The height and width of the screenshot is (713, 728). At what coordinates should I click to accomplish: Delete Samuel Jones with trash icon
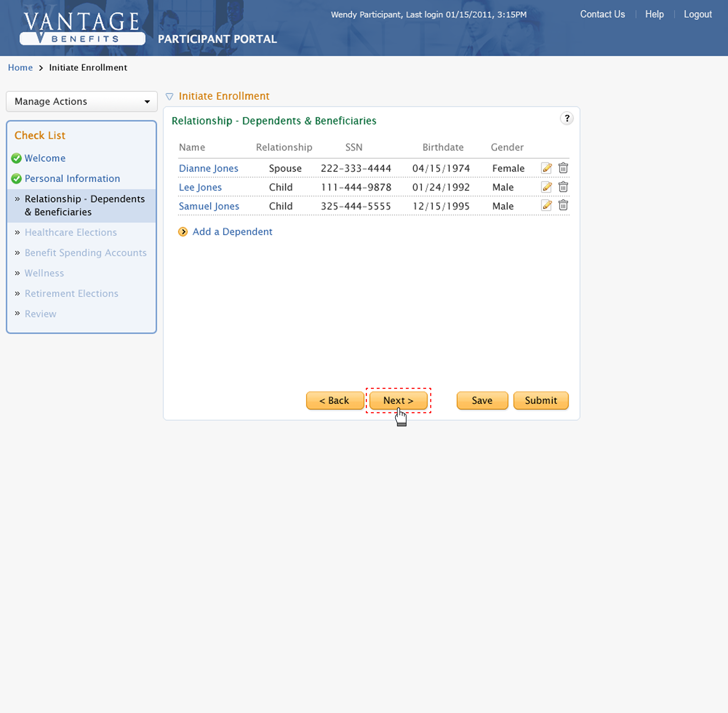(563, 205)
